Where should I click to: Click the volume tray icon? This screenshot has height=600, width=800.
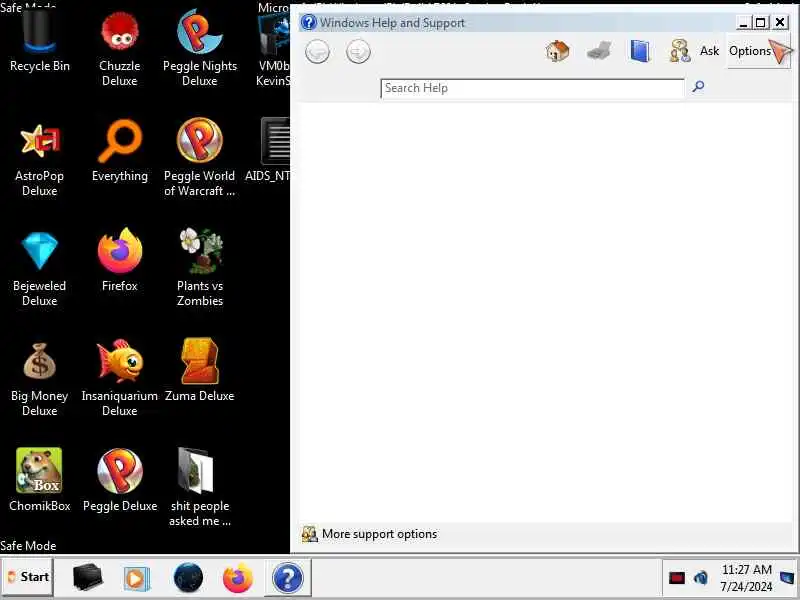pos(701,578)
